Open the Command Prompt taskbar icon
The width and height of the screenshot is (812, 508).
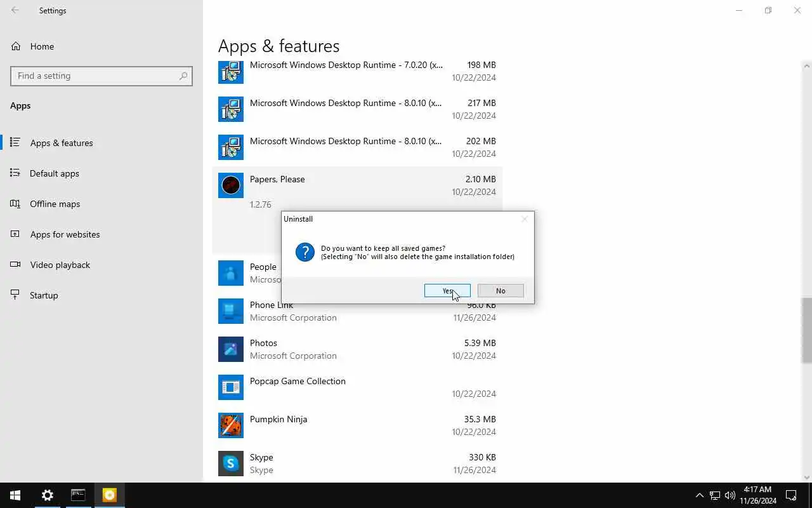point(78,495)
